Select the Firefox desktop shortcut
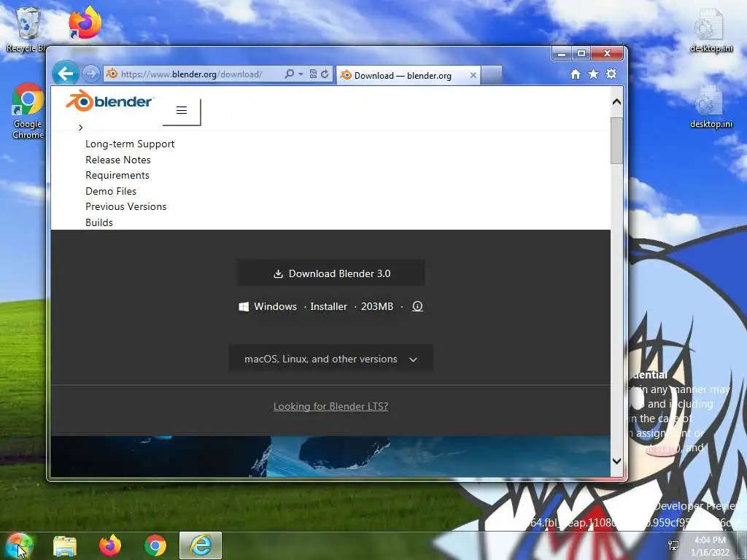 pos(85,24)
